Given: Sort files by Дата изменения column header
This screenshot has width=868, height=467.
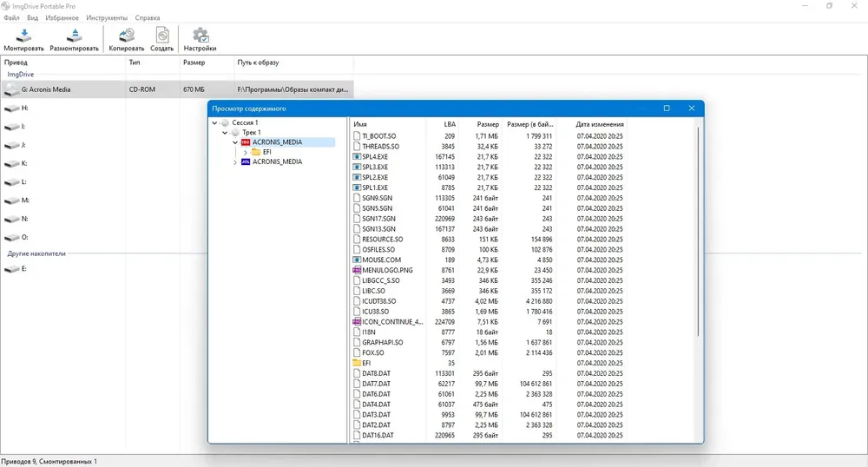Looking at the screenshot, I should pos(600,124).
